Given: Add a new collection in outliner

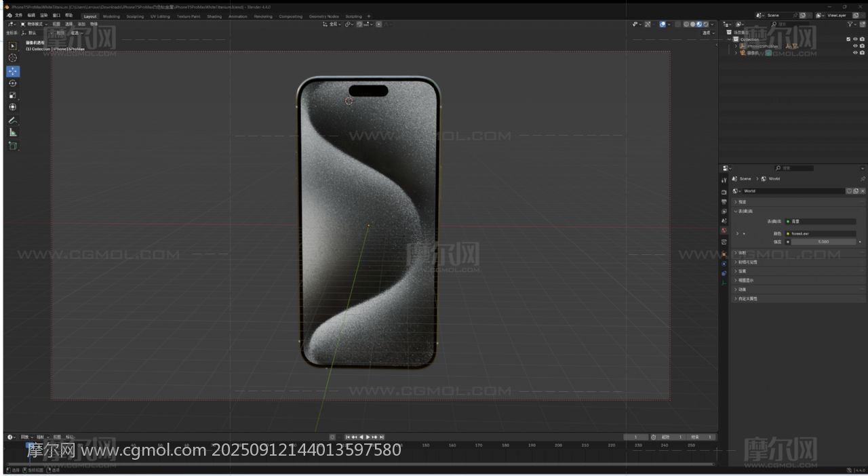Looking at the screenshot, I should coord(862,24).
